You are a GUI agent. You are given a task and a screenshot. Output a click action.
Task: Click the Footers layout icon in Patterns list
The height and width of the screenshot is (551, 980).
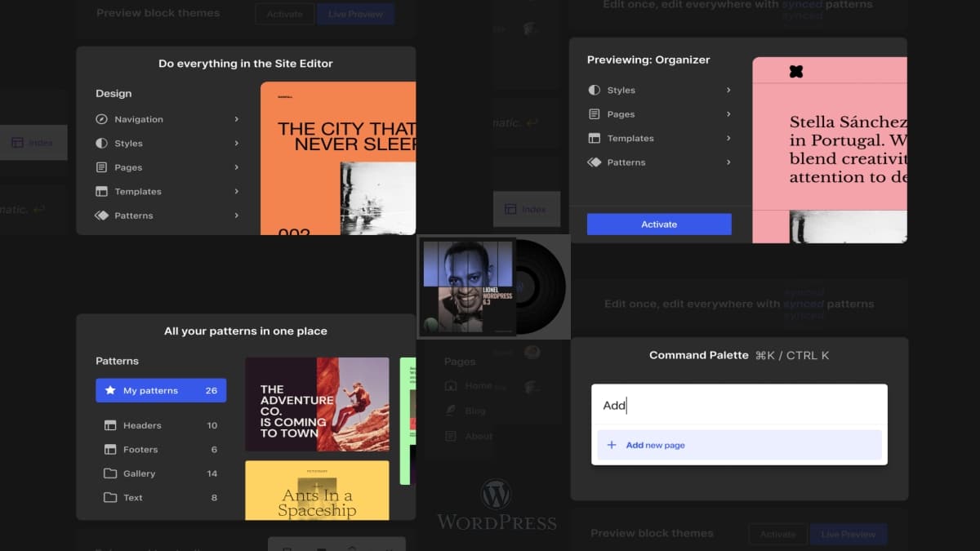pos(110,449)
